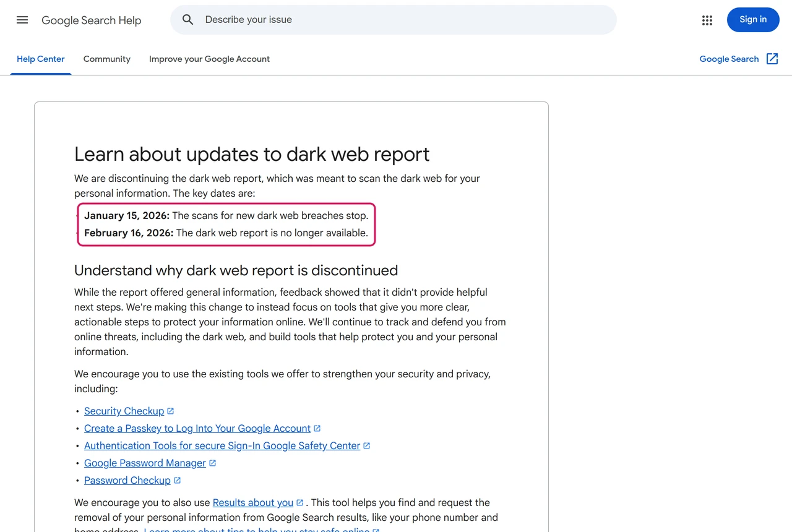
Task: Click the January 15, 2026 date text
Action: [x=127, y=215]
